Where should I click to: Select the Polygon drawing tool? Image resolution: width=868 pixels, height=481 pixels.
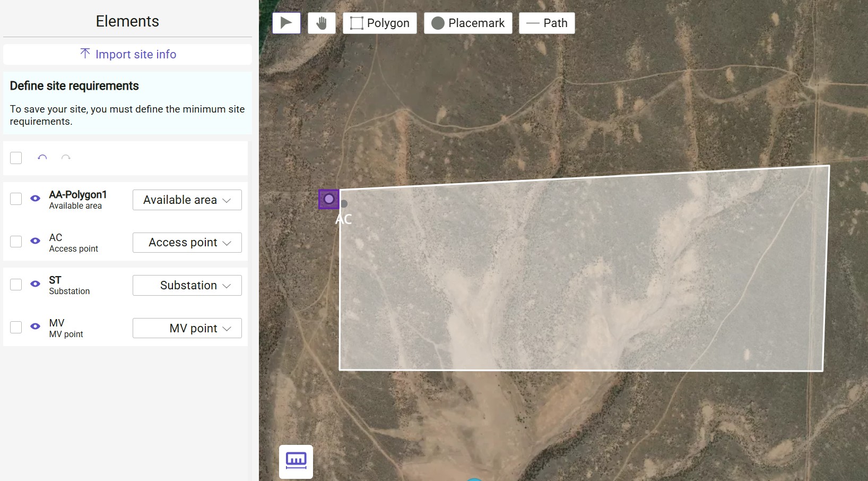[379, 23]
